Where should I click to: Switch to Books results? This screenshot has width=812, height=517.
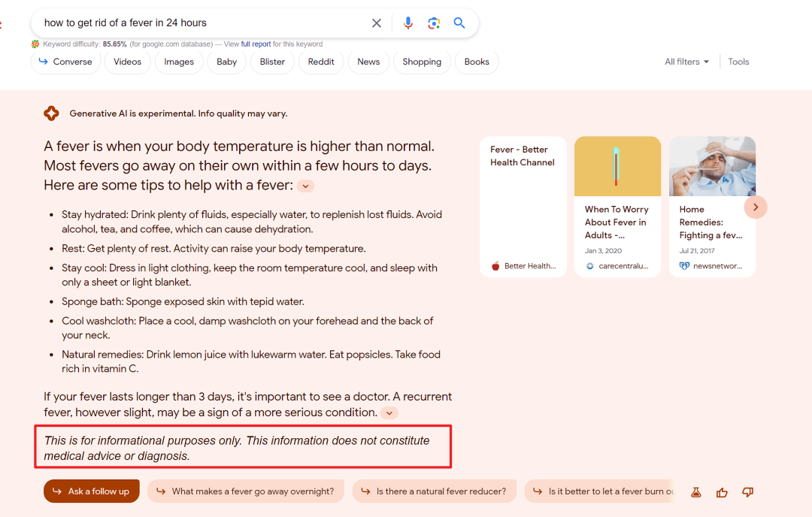click(x=477, y=62)
